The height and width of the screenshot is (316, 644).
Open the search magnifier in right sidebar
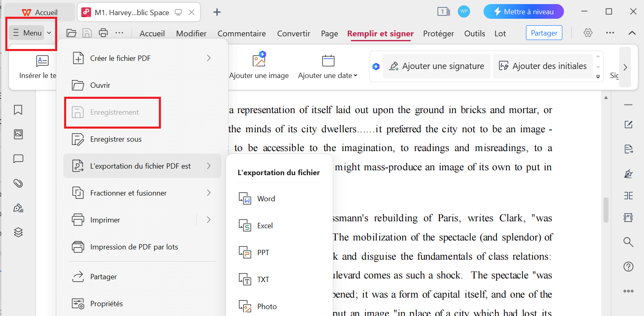628,242
